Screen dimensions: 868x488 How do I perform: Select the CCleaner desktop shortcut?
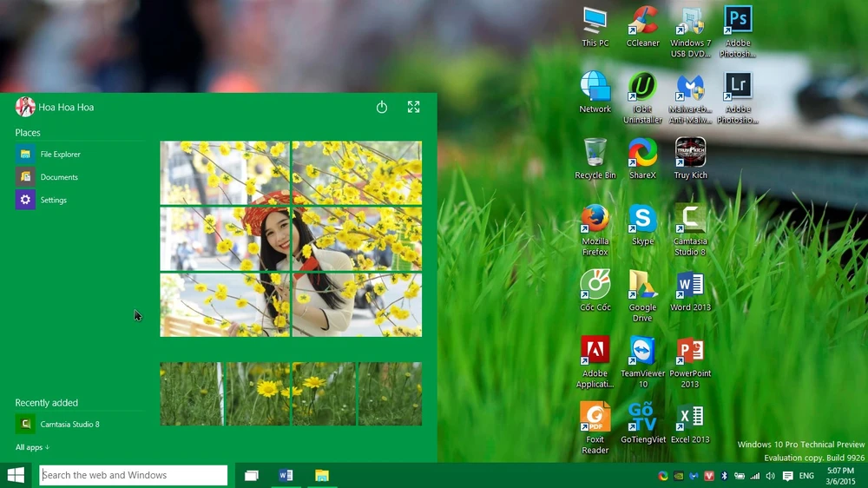click(642, 27)
